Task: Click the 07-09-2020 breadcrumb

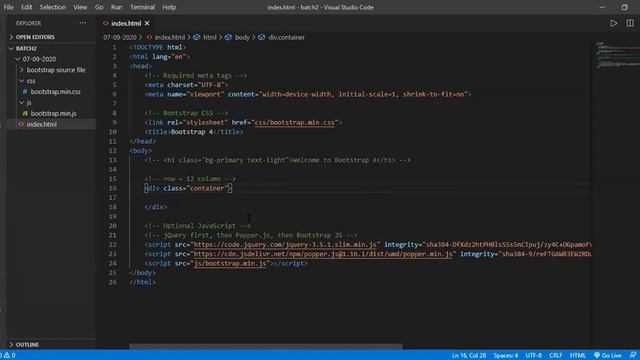Action: (120, 37)
